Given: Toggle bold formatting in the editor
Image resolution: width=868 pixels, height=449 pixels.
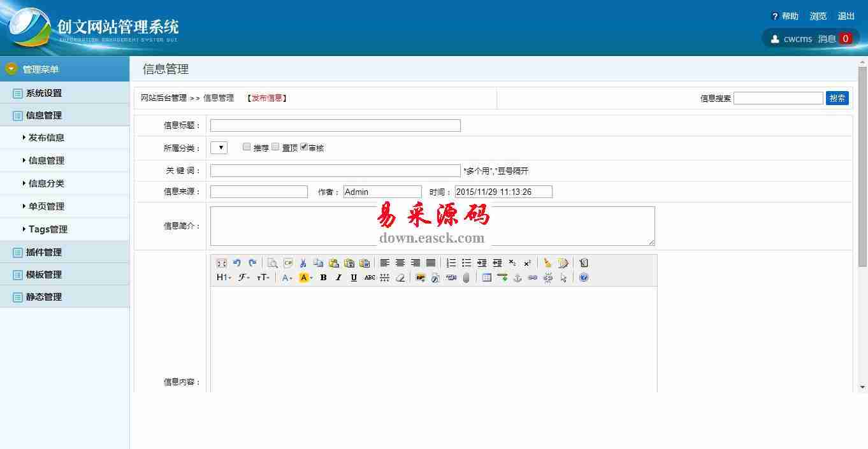Looking at the screenshot, I should click(x=323, y=278).
